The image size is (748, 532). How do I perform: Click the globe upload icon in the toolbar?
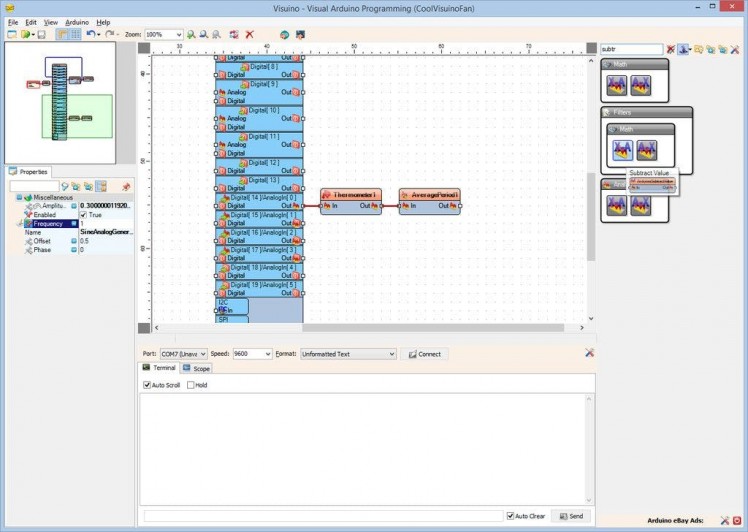coord(284,34)
